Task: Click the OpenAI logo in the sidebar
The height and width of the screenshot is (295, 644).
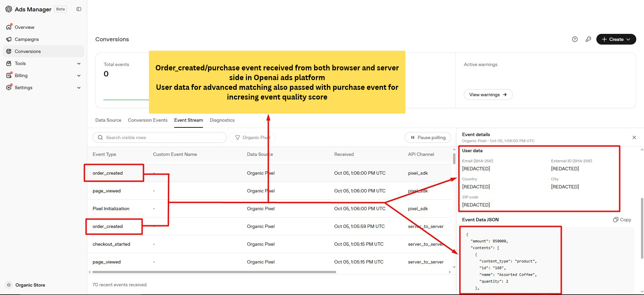Action: 9,9
